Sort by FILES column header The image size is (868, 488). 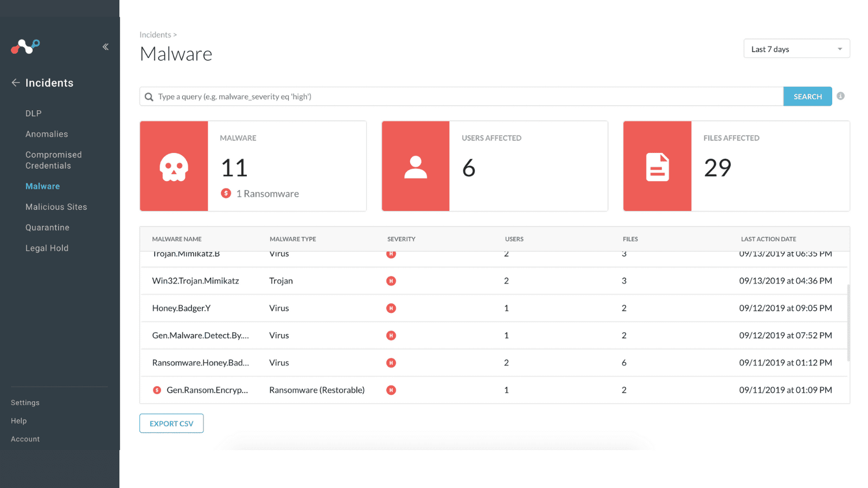pyautogui.click(x=630, y=239)
